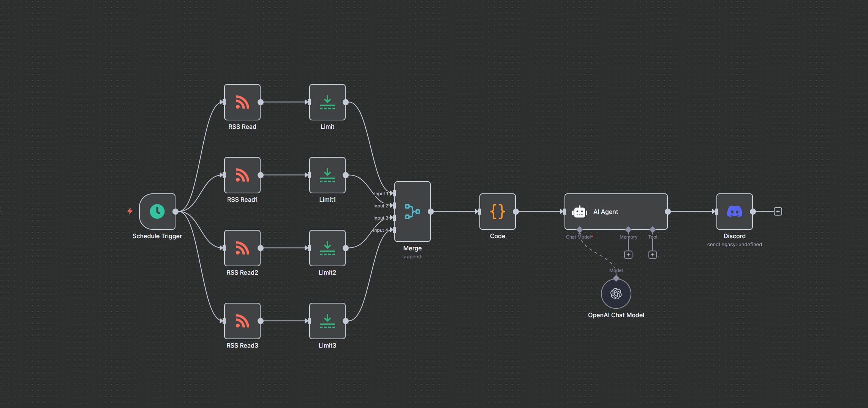Viewport: 868px width, 408px height.
Task: Click the Merge Input 3 connector
Action: 394,218
